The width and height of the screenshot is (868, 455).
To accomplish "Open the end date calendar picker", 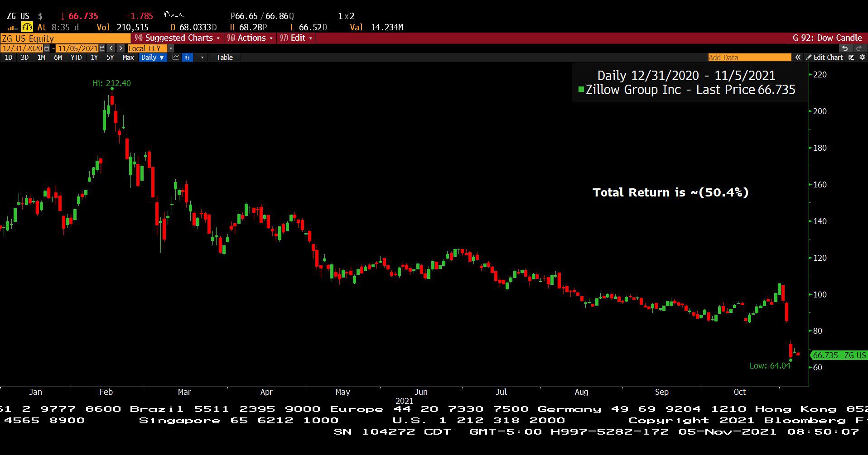I will (102, 48).
